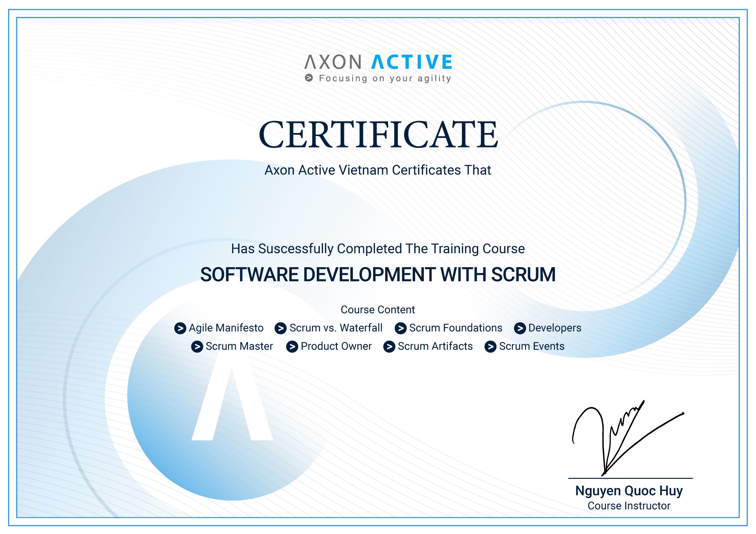Click the Course Instructor caption

tap(629, 506)
